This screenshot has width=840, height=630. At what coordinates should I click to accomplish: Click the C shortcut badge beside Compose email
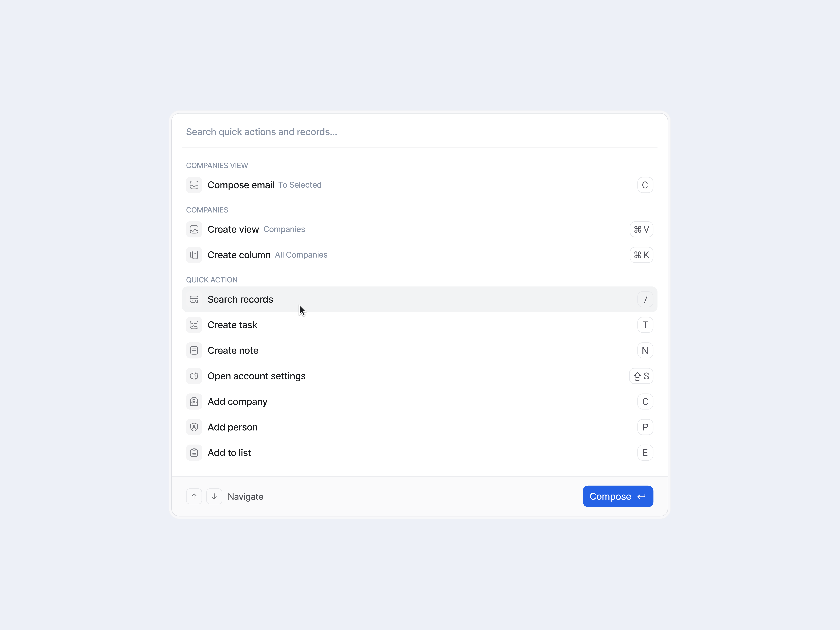point(645,185)
